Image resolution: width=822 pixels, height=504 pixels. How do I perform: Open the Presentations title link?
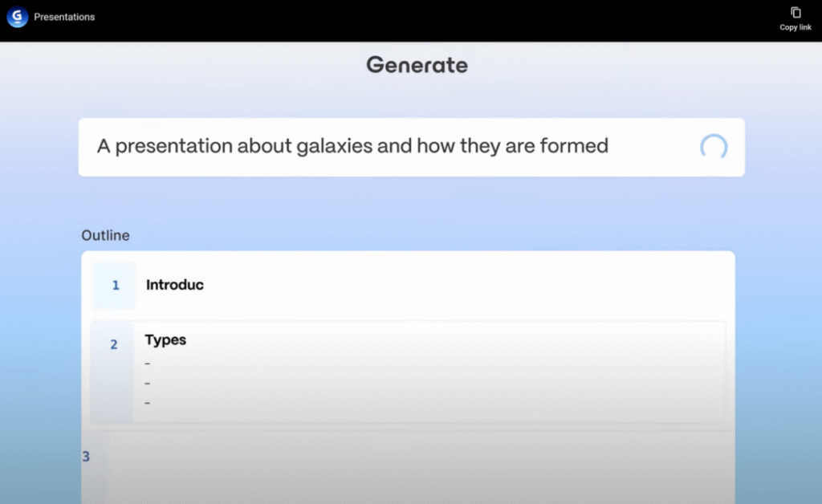coord(64,17)
